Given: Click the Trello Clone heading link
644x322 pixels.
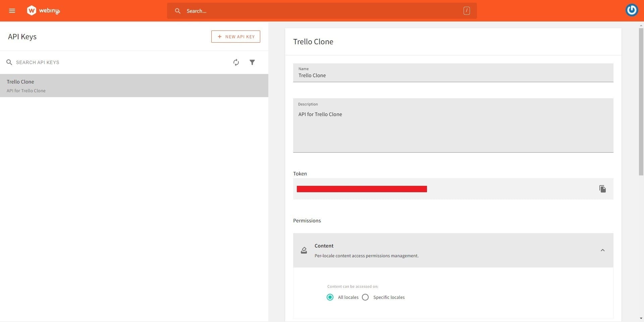Looking at the screenshot, I should 313,42.
